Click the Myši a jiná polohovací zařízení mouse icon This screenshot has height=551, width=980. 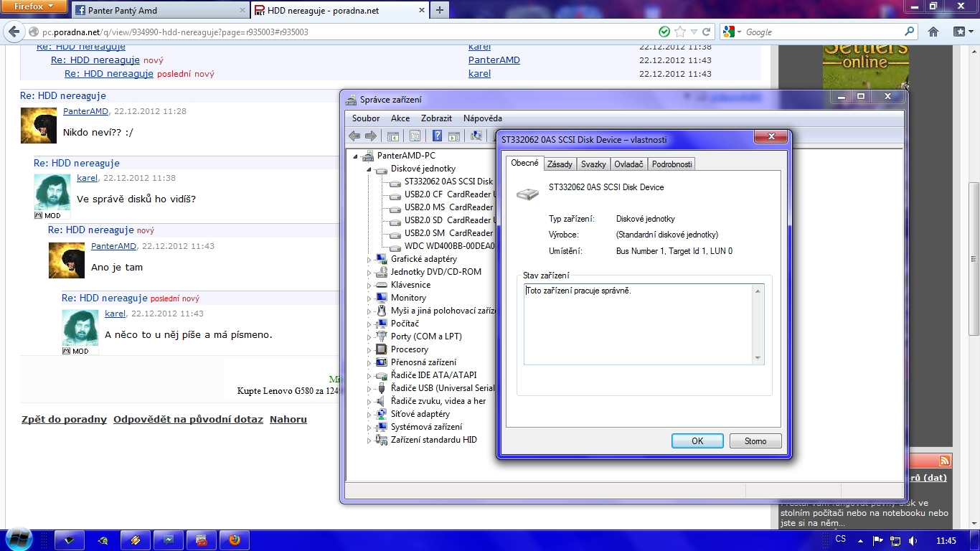point(382,311)
